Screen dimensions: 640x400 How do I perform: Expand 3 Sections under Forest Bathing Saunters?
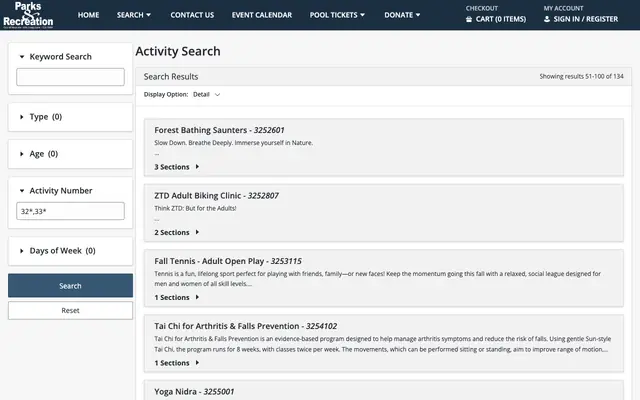click(x=177, y=167)
